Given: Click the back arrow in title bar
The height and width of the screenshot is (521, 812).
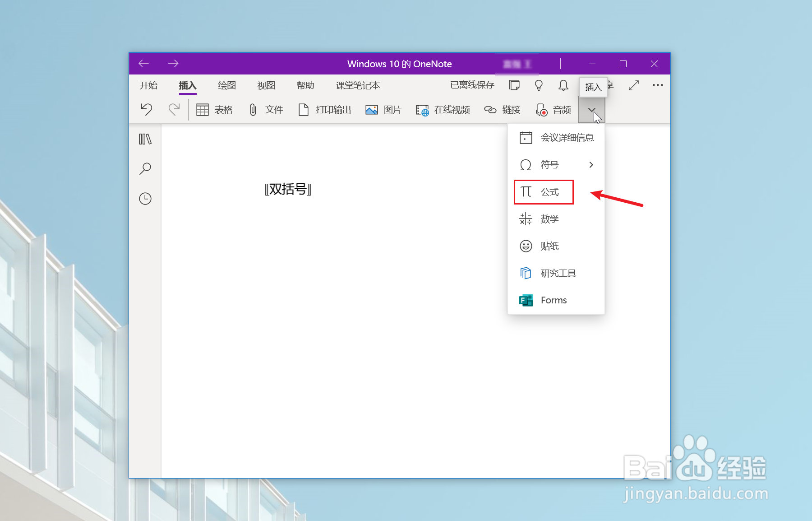Looking at the screenshot, I should point(144,64).
